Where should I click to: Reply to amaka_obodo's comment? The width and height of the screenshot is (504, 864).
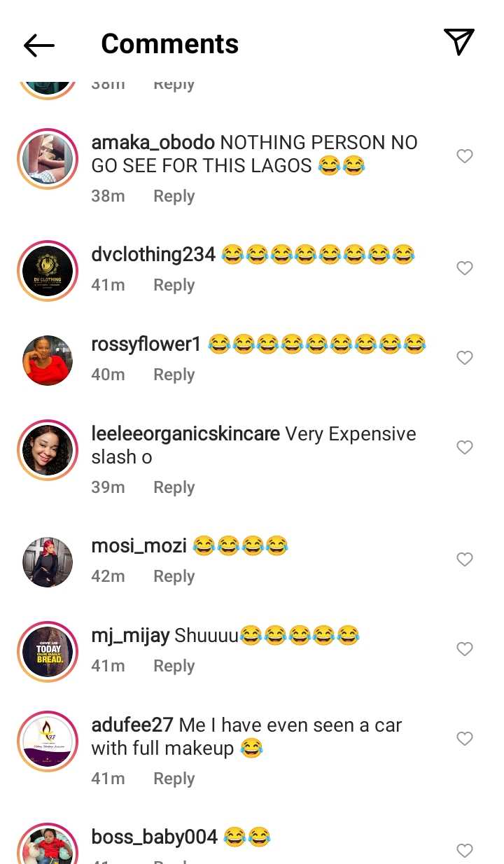(174, 196)
